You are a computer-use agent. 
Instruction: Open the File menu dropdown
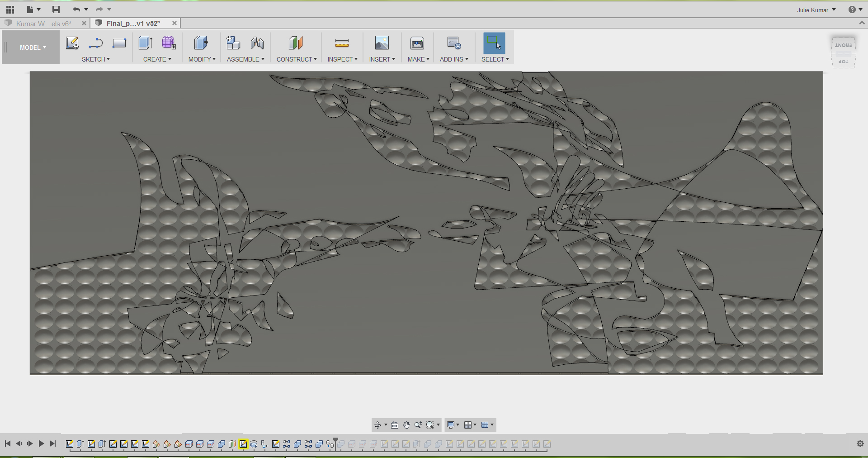(x=33, y=10)
